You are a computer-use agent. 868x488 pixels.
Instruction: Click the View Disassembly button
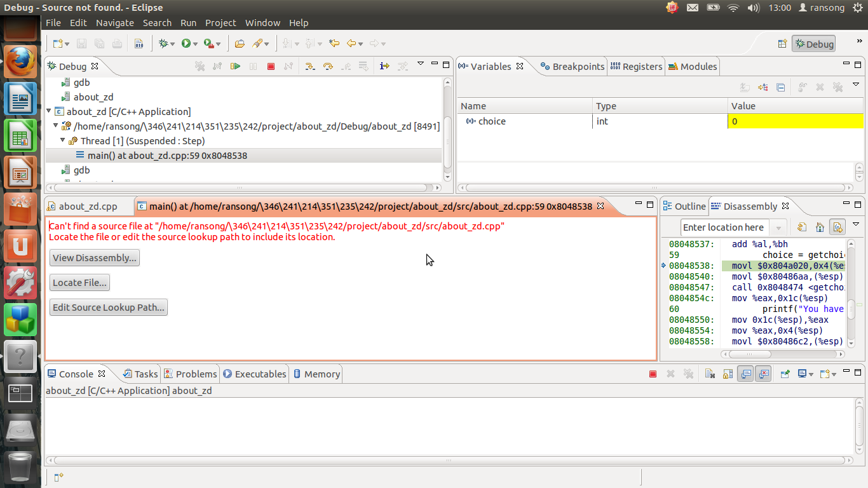click(94, 257)
